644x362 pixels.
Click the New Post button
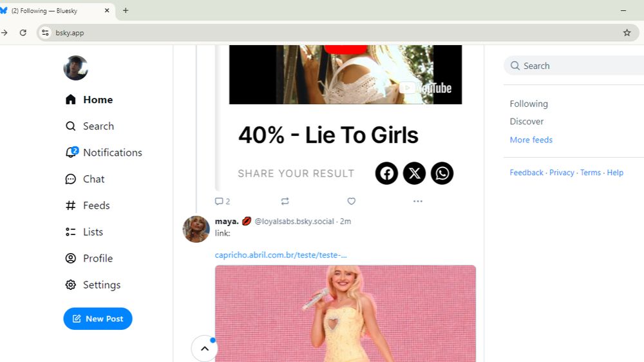click(98, 319)
